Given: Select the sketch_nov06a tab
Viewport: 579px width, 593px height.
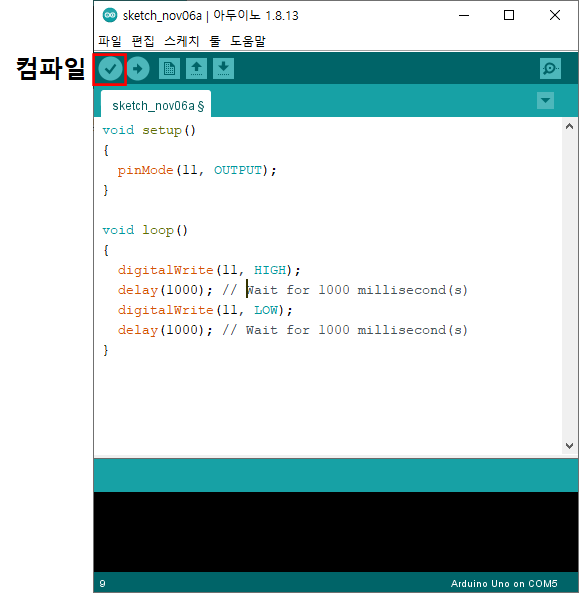Looking at the screenshot, I should (x=156, y=104).
